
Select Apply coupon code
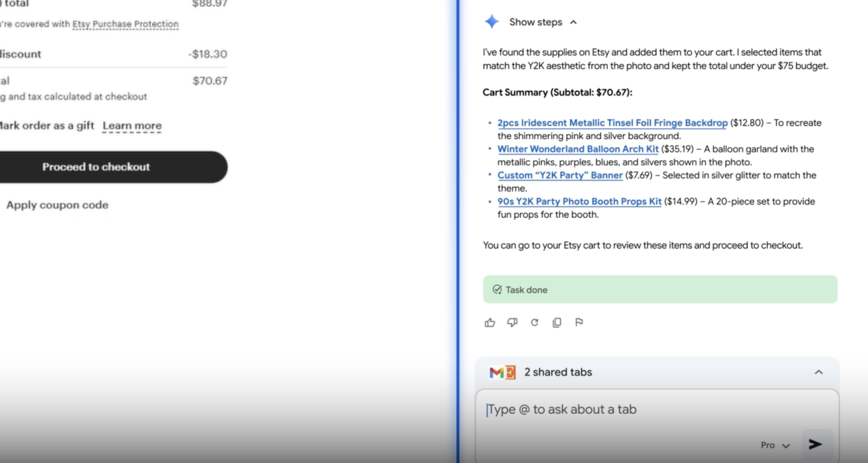coord(57,205)
